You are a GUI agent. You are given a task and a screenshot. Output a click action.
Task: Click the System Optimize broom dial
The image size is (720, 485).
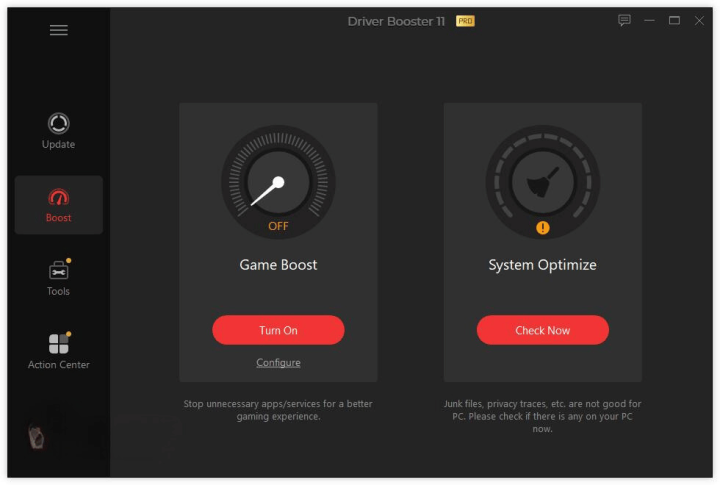543,182
